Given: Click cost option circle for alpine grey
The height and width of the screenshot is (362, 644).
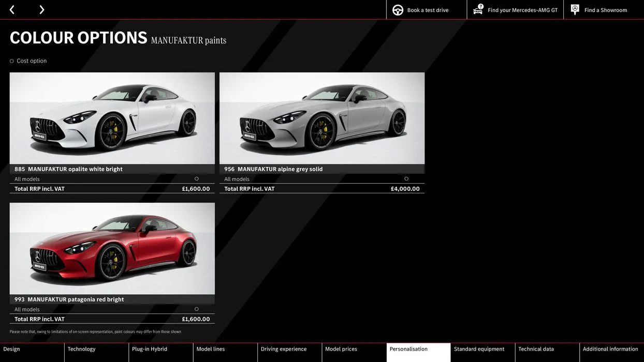Looking at the screenshot, I should point(406,179).
